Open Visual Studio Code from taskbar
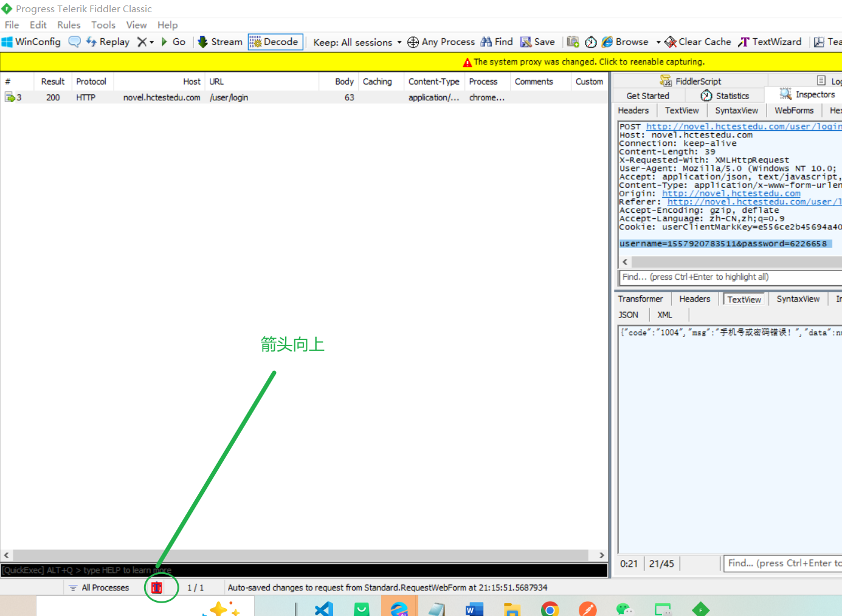 point(324,609)
